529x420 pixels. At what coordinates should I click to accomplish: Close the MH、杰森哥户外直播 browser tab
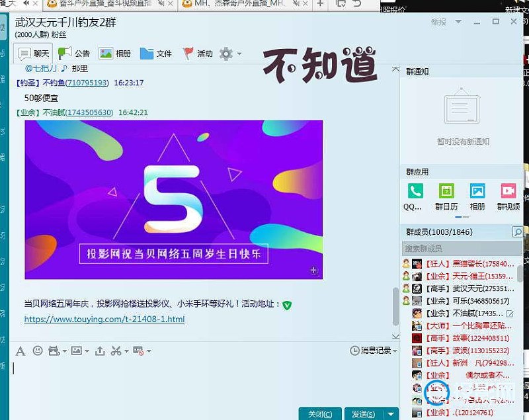click(305, 4)
